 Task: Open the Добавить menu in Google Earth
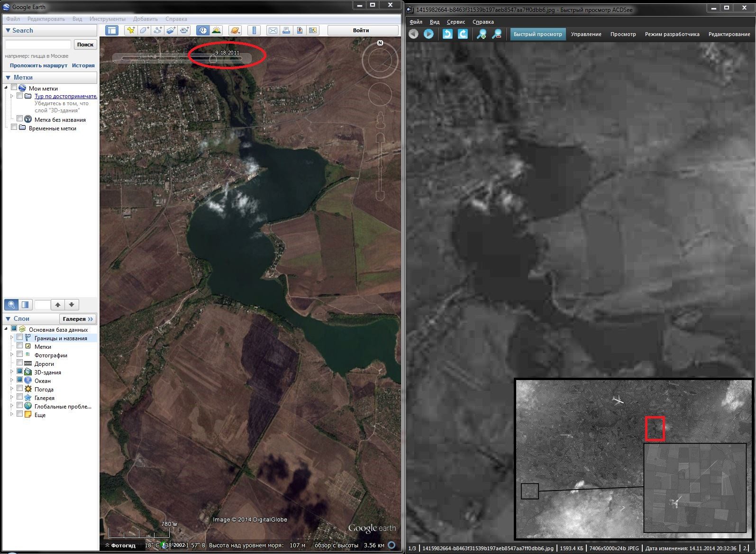145,19
